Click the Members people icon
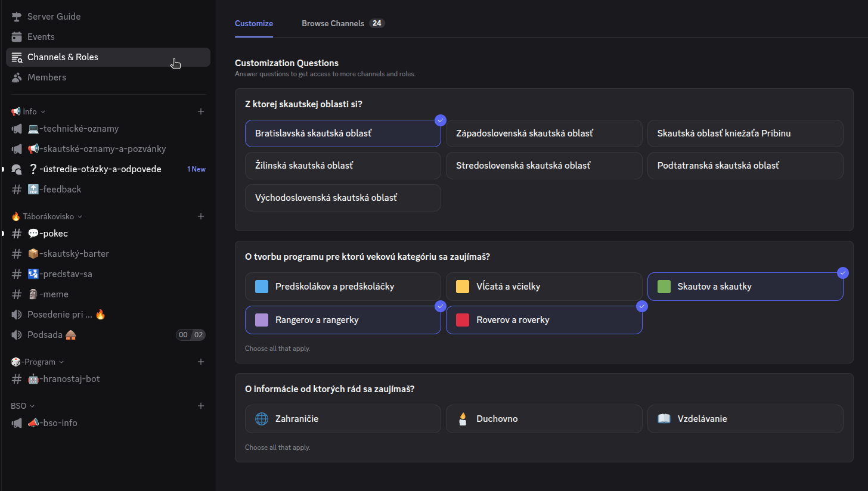This screenshot has height=491, width=868. tap(17, 77)
